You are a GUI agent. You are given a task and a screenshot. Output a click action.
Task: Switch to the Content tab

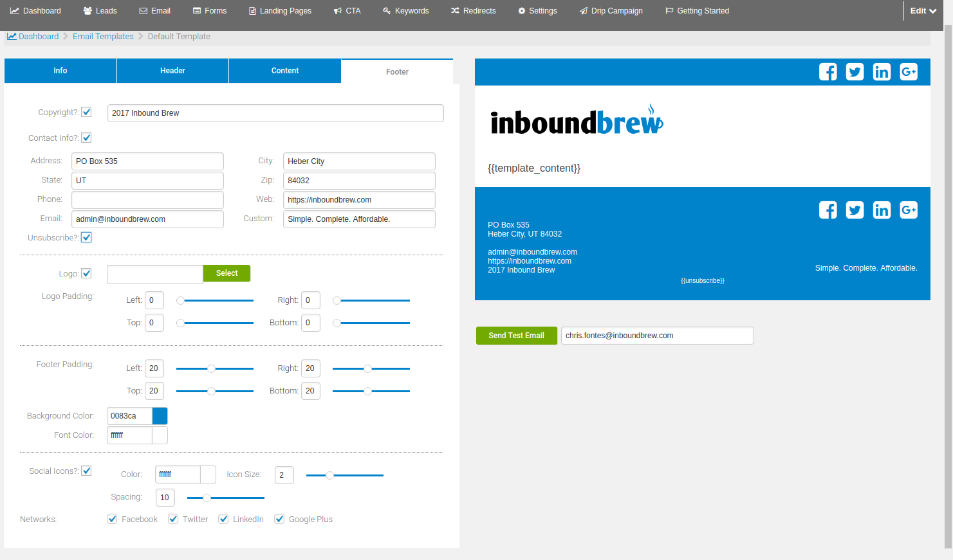click(284, 71)
